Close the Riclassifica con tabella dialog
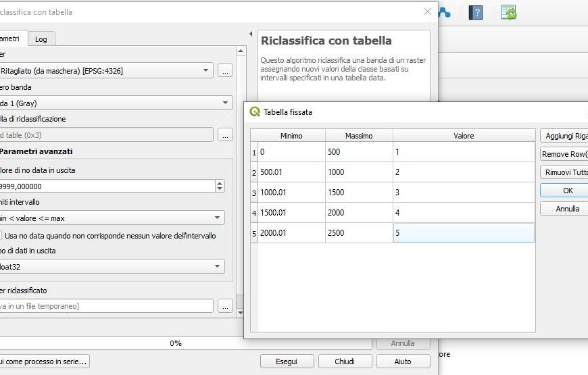Viewport: 588px width, 375px height. click(x=427, y=11)
